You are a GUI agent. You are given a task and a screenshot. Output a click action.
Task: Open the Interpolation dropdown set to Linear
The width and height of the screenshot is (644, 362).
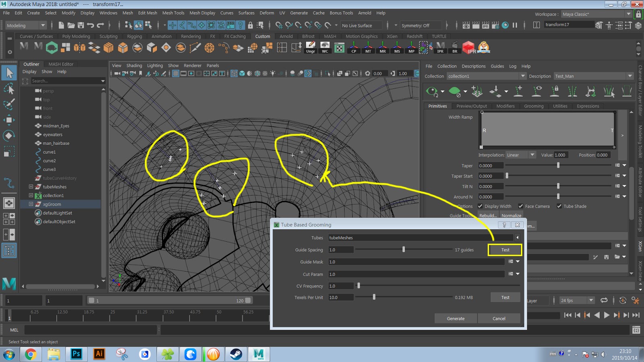click(520, 155)
